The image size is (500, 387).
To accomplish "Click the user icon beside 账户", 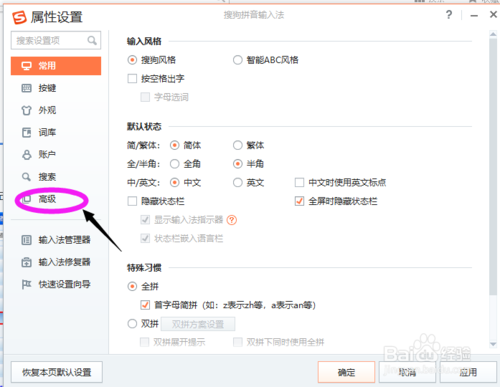I will coord(26,155).
